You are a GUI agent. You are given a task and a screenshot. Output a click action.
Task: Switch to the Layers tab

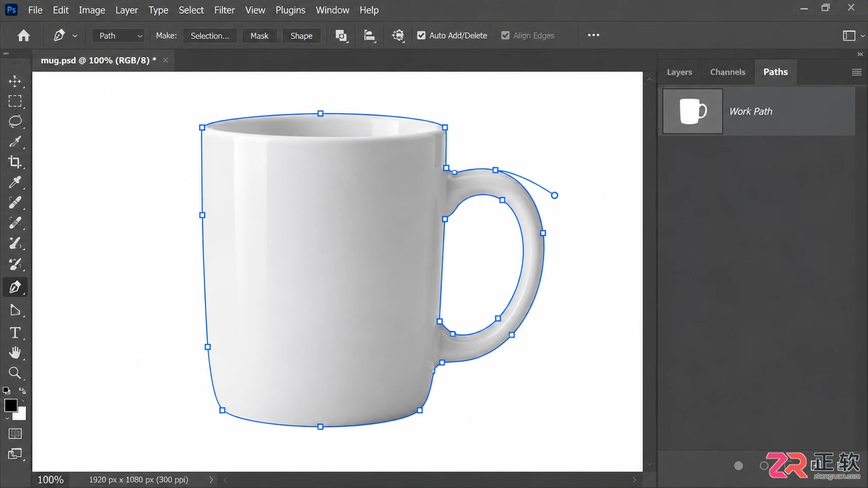(679, 72)
